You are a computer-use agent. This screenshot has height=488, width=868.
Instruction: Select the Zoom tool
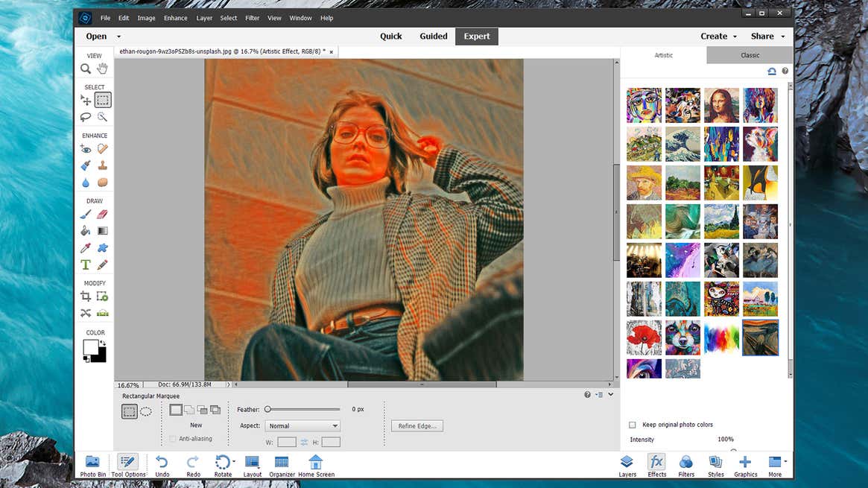85,69
